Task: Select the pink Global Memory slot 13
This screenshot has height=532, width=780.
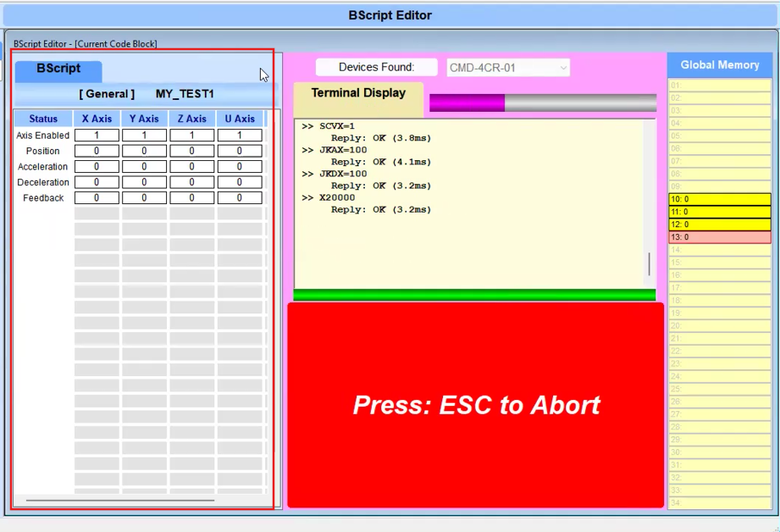Action: tap(720, 237)
